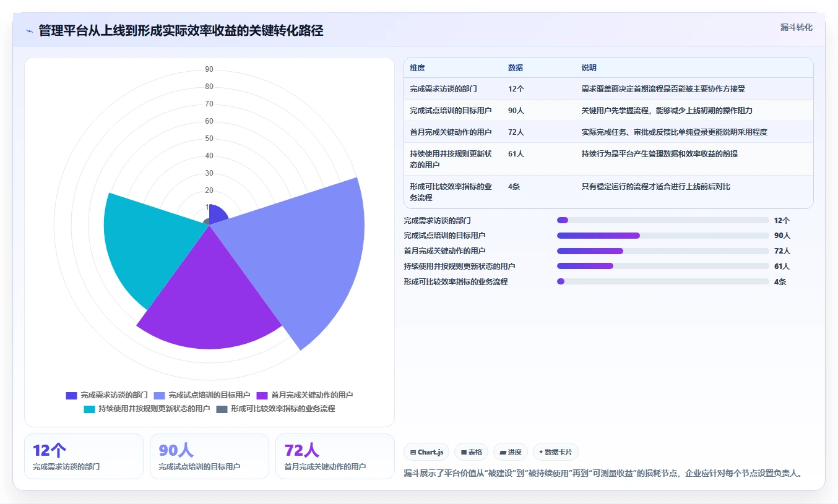
Task: Click the small indigo polar chart segment
Action: [x=218, y=215]
